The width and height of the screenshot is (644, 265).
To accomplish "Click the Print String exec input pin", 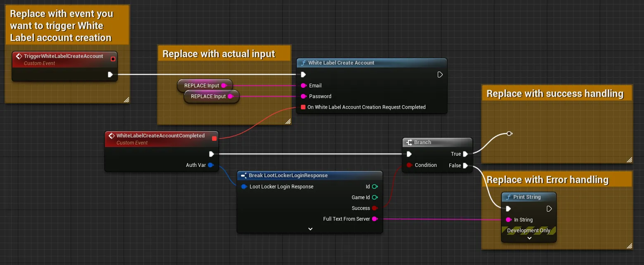I will tap(508, 209).
